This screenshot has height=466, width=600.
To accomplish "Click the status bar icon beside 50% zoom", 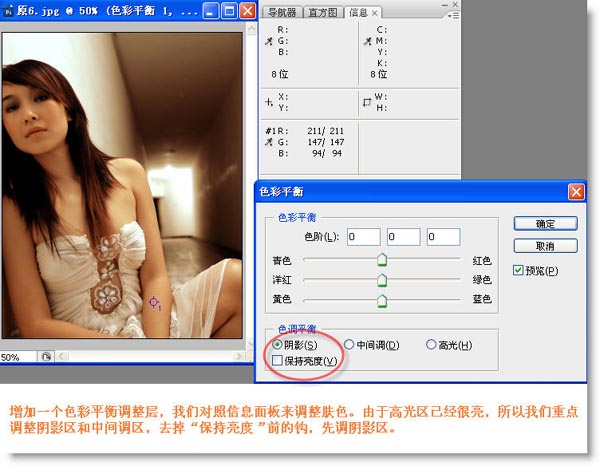I will [x=46, y=357].
